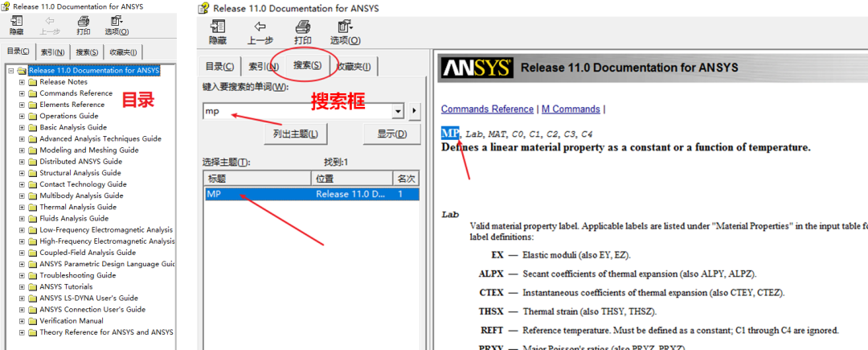The image size is (868, 350).
Task: Select High-Frequency Electromagnetic Analysis item
Action: 107,241
